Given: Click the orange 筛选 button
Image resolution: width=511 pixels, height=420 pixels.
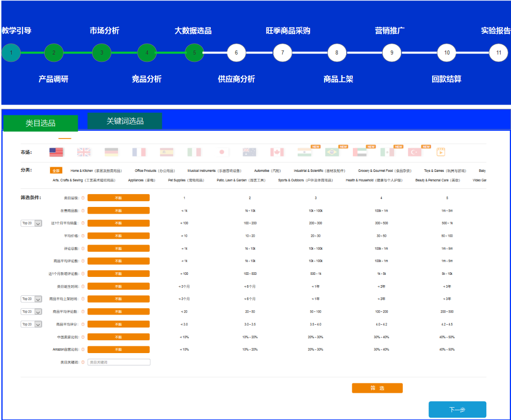Looking at the screenshot, I should pos(377,388).
